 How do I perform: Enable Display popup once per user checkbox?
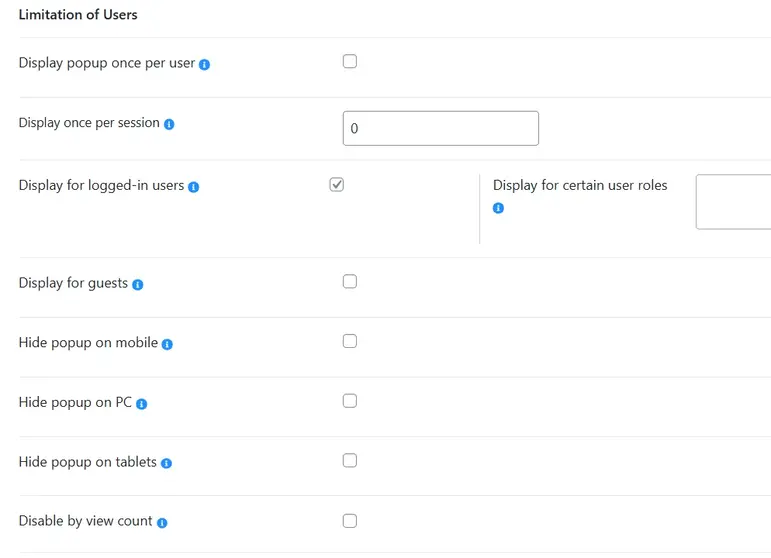(x=350, y=61)
